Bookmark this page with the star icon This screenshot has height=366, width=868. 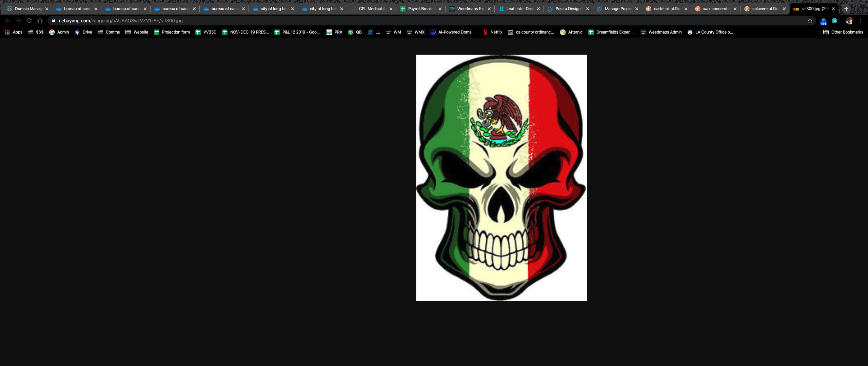810,21
